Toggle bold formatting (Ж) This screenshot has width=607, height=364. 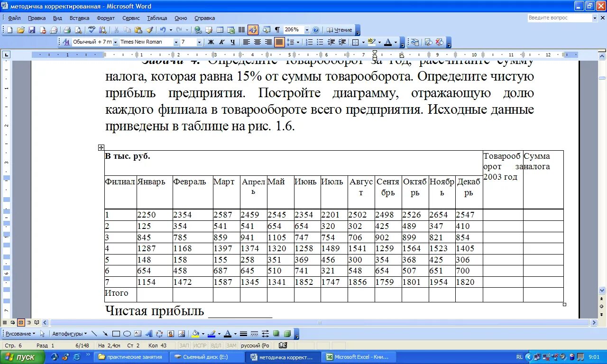point(211,42)
